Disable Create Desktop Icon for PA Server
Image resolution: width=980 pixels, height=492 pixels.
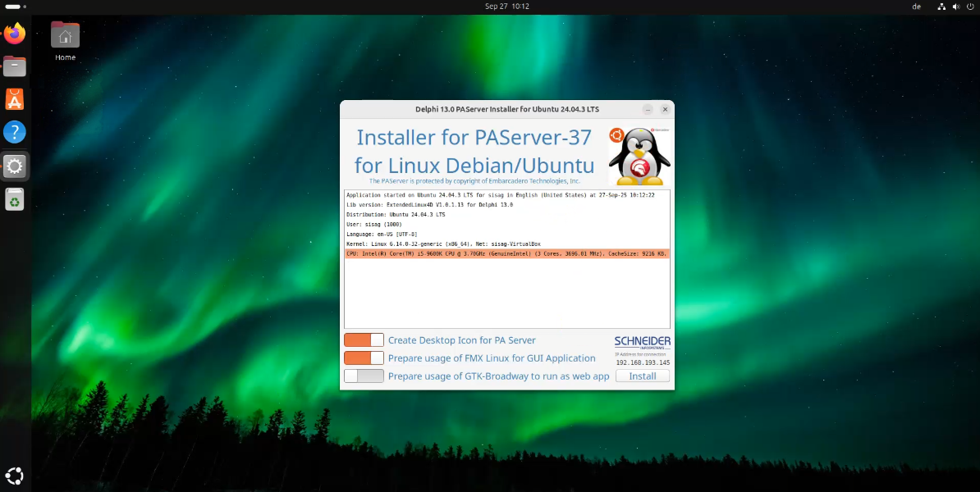(x=364, y=340)
